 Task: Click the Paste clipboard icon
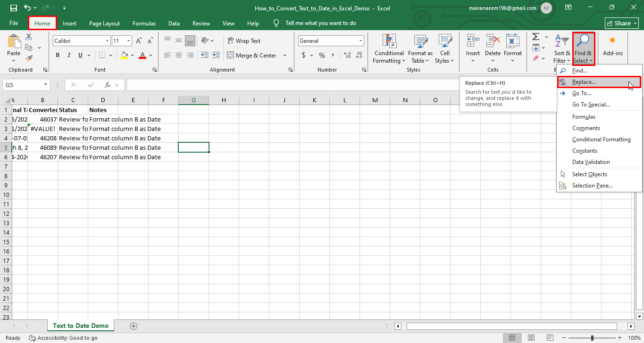(x=14, y=41)
